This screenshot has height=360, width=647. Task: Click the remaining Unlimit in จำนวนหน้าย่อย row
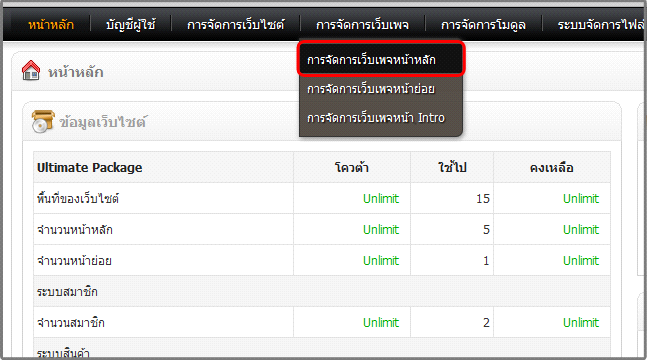[x=581, y=261]
